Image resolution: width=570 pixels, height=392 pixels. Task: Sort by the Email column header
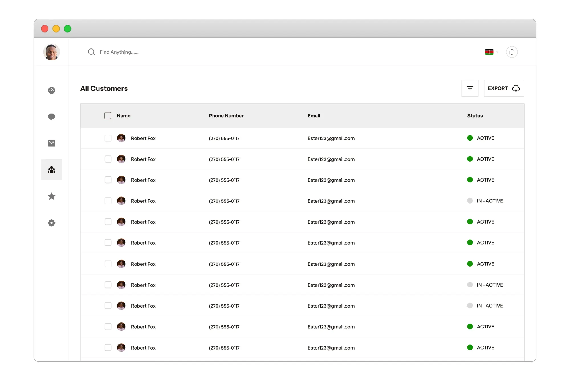(x=314, y=116)
